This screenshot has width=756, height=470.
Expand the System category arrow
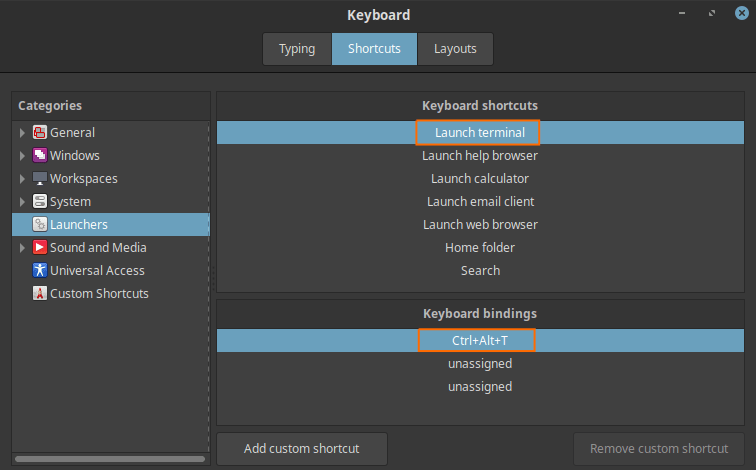22,201
